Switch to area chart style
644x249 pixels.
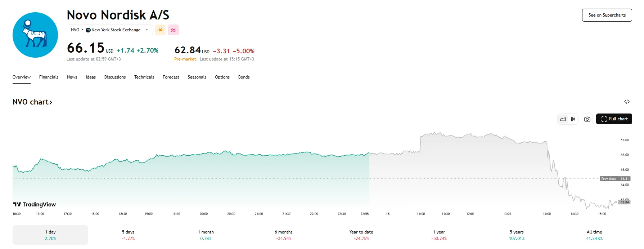coord(563,119)
